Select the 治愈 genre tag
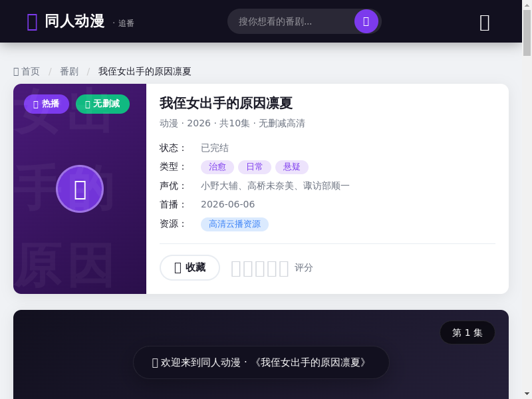Screen dimensions: 532x399 tap(217, 167)
